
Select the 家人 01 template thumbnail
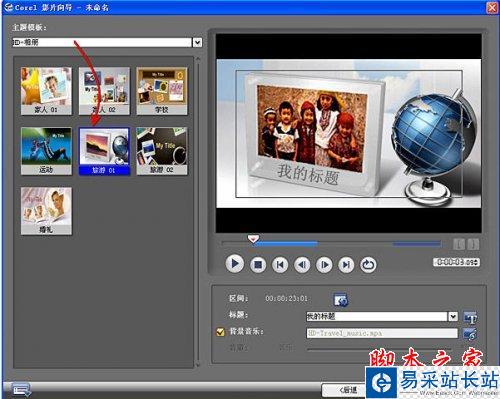[x=46, y=91]
